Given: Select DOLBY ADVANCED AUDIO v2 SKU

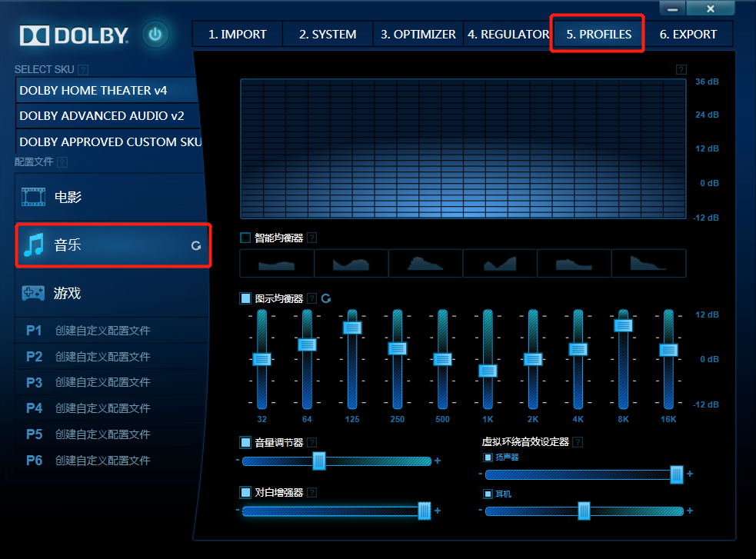Looking at the screenshot, I should click(108, 116).
